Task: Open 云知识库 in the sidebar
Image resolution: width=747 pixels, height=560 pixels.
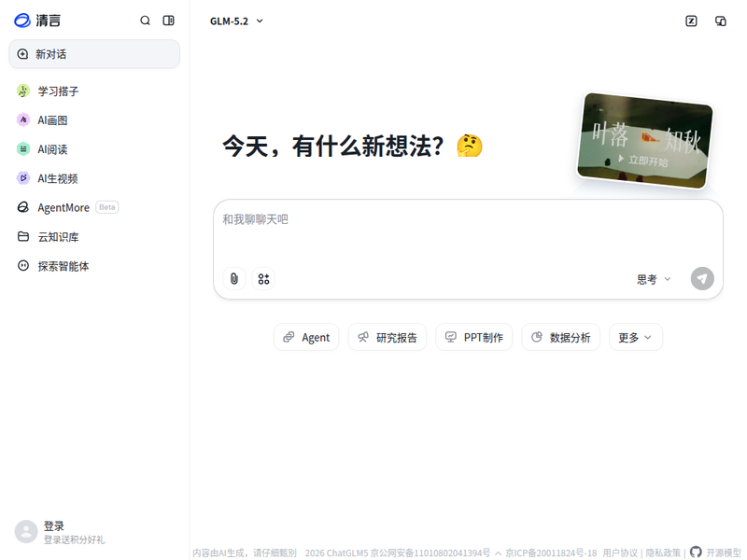Action: coord(94,237)
